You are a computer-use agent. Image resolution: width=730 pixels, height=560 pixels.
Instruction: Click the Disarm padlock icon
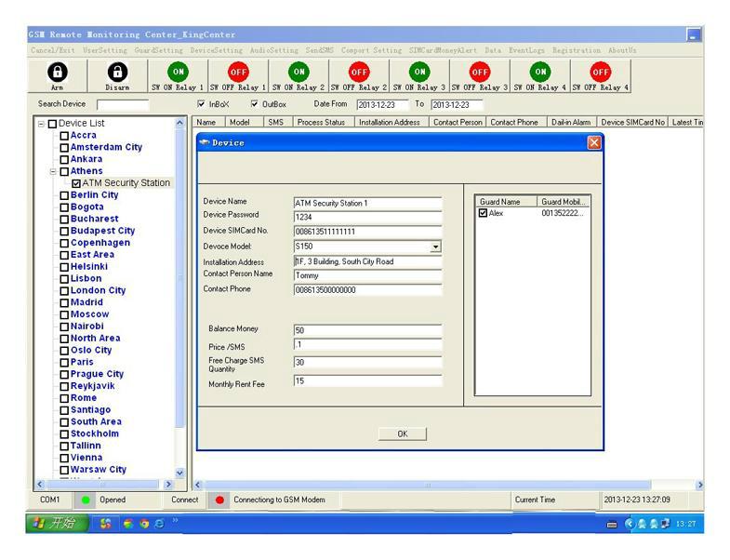pyautogui.click(x=117, y=72)
